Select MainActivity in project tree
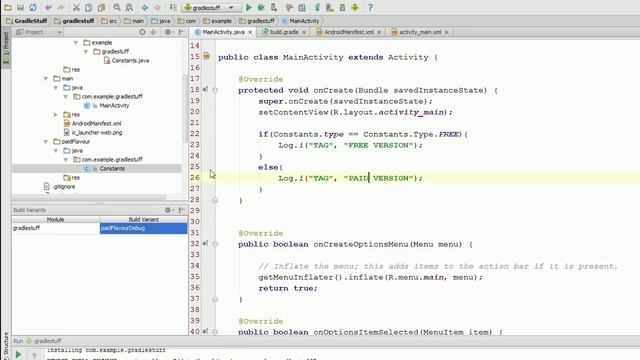The image size is (640, 360). tap(107, 105)
